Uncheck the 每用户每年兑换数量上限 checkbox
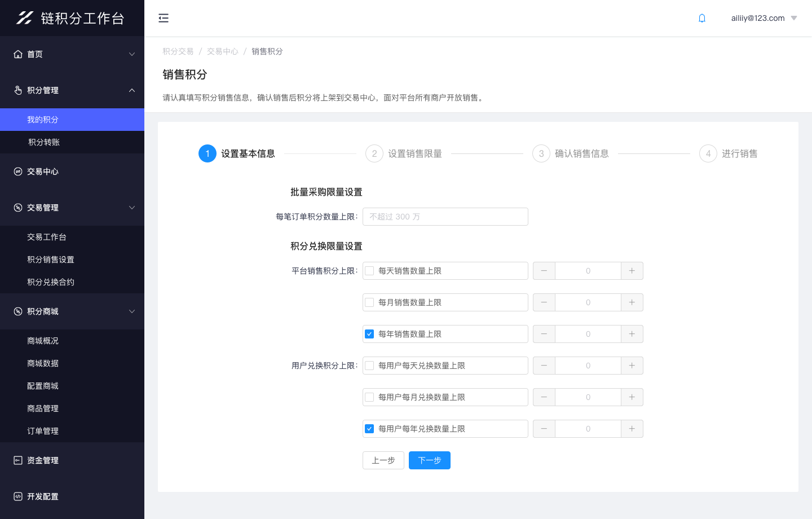 pyautogui.click(x=369, y=429)
